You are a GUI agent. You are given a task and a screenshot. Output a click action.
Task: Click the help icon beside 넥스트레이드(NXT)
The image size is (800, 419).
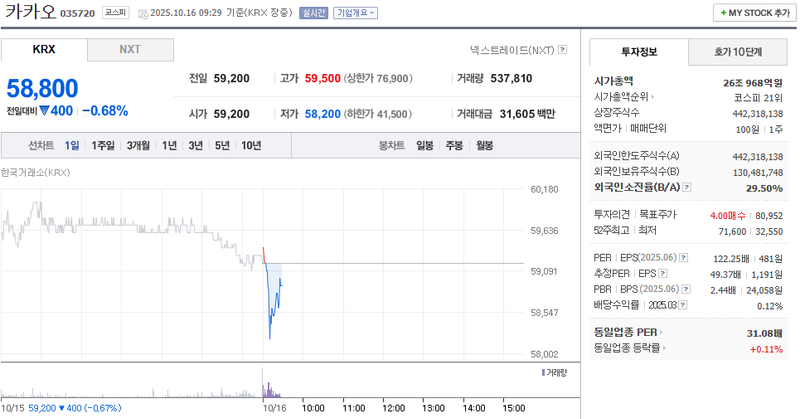(563, 49)
